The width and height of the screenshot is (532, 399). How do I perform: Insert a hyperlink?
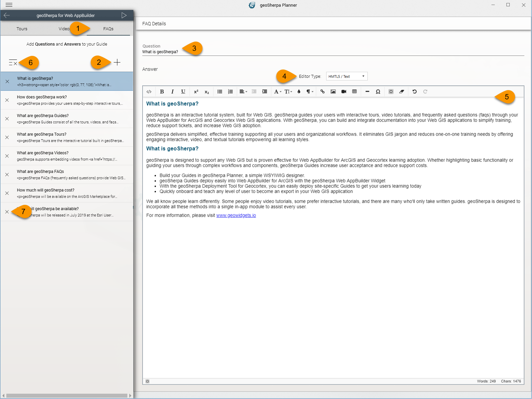point(323,92)
